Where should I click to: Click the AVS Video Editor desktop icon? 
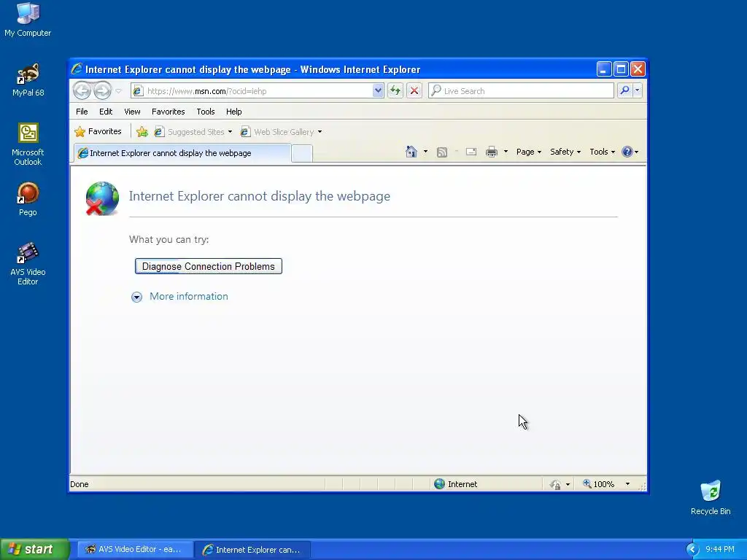tap(28, 263)
